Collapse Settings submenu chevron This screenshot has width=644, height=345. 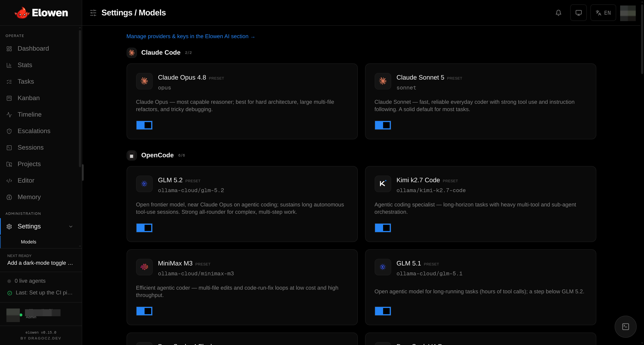71,226
